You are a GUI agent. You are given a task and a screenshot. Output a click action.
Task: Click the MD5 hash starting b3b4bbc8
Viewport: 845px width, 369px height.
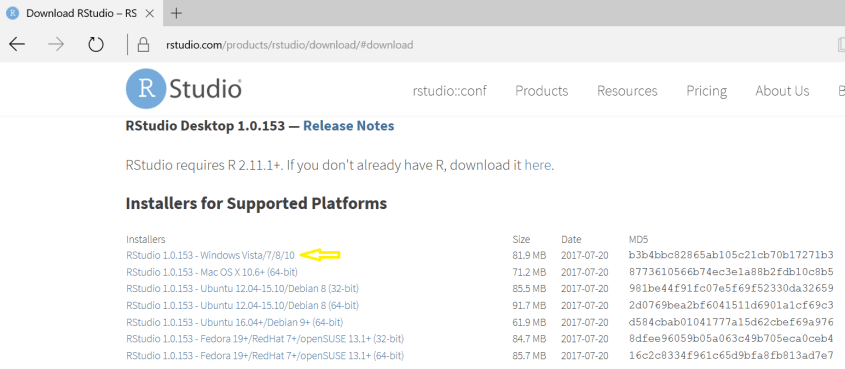(x=732, y=255)
